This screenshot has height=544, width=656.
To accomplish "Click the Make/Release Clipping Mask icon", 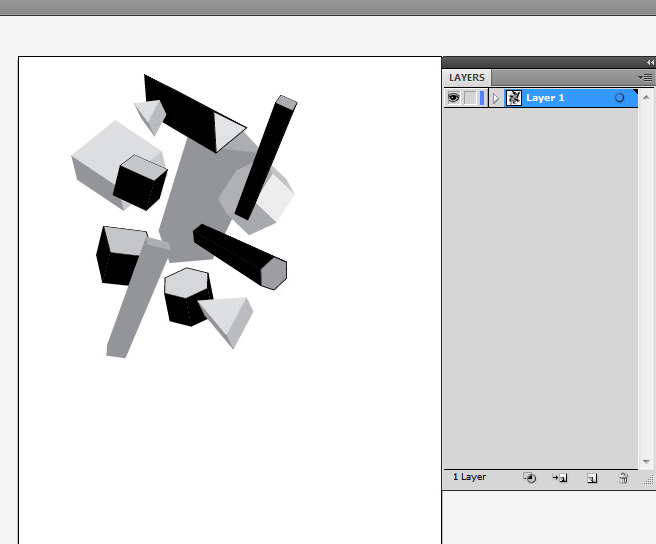I will pos(530,479).
